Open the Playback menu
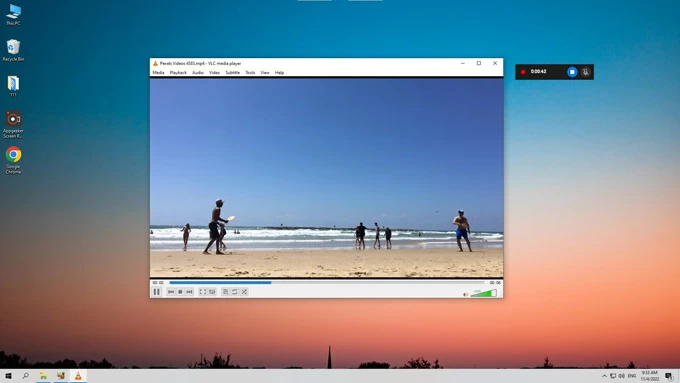 (178, 72)
